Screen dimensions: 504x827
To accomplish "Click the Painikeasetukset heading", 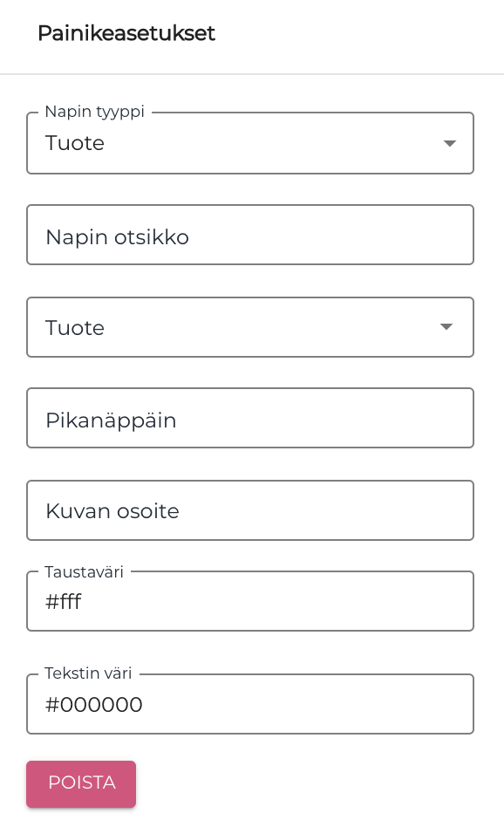I will click(x=126, y=33).
